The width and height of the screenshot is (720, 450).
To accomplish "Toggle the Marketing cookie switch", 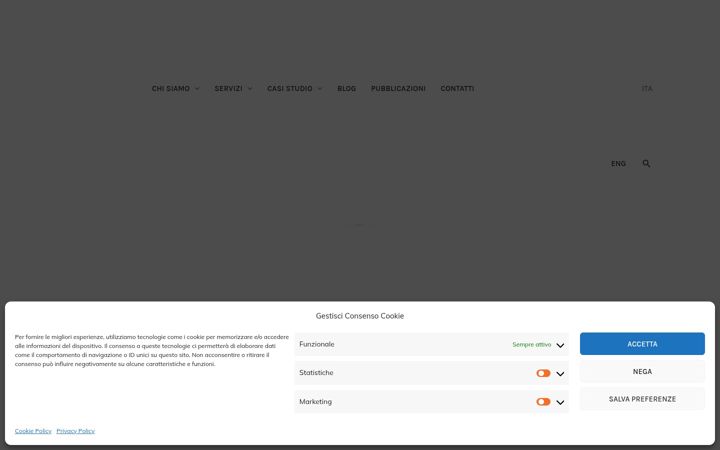I will (x=543, y=402).
